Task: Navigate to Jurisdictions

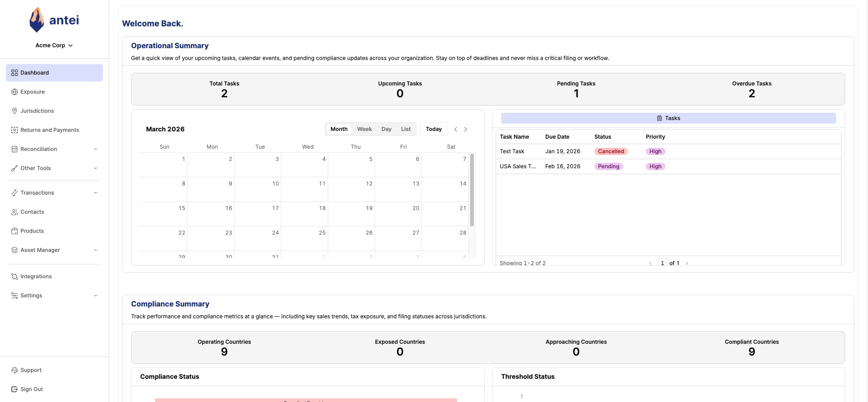Action: pos(54,111)
